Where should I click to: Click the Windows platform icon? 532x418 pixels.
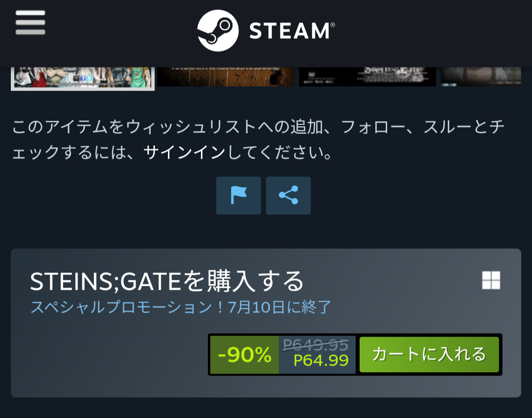tap(491, 280)
